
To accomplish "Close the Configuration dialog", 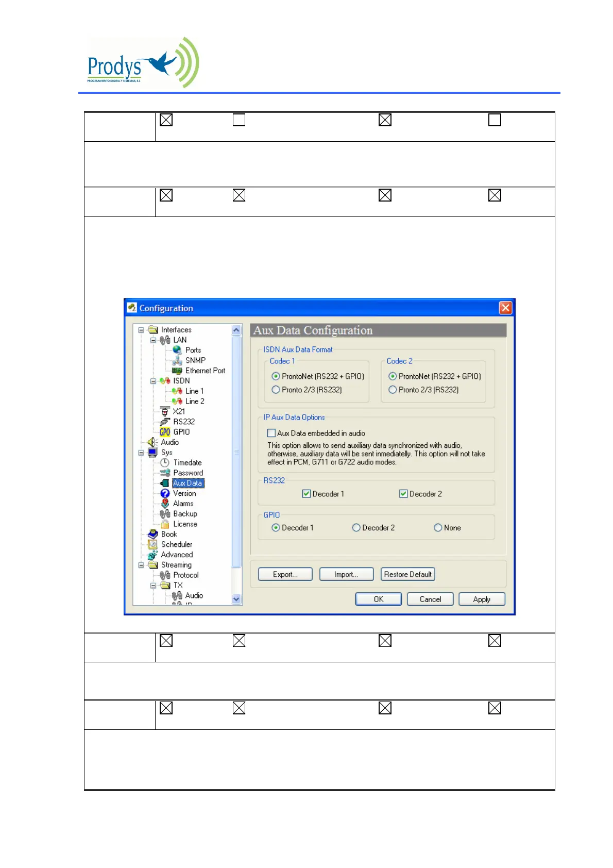I will (x=505, y=308).
